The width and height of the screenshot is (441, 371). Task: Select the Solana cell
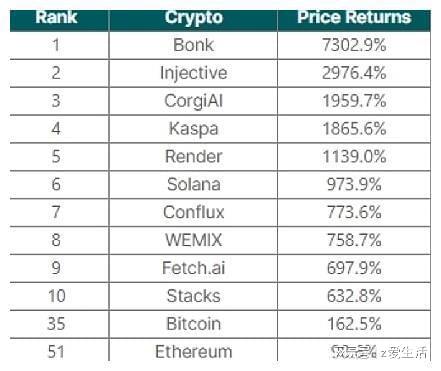tap(194, 185)
